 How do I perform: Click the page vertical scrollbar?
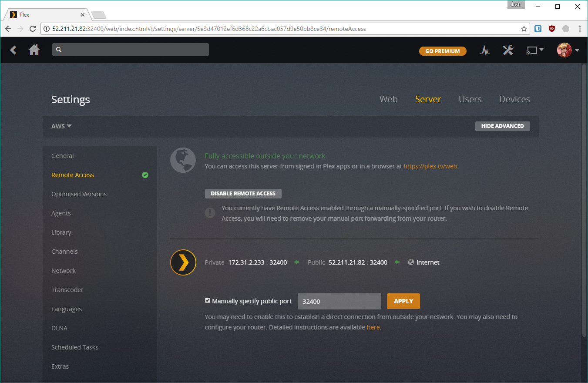coord(585,200)
